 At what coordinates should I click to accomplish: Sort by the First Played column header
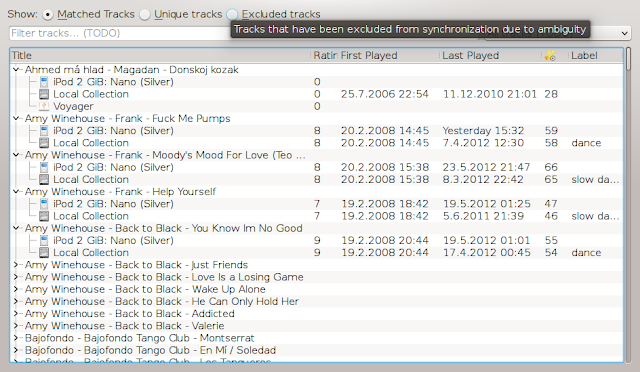(388, 56)
